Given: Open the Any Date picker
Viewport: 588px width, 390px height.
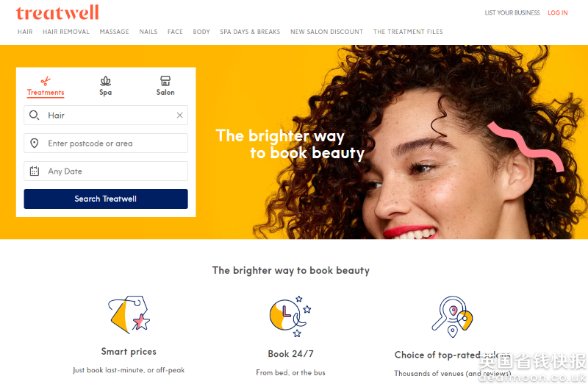Looking at the screenshot, I should click(106, 171).
